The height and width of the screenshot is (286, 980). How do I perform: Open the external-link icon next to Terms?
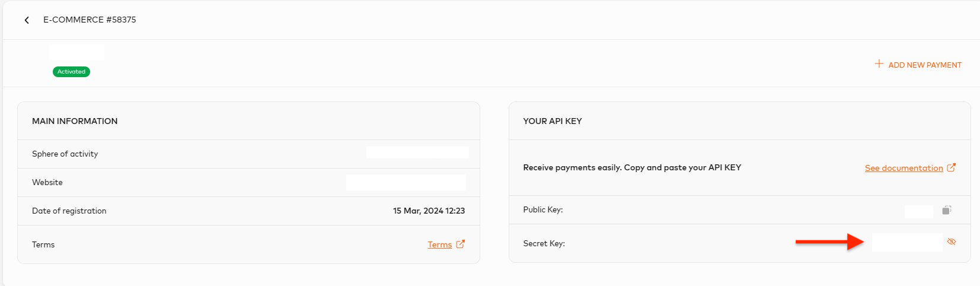click(x=461, y=244)
